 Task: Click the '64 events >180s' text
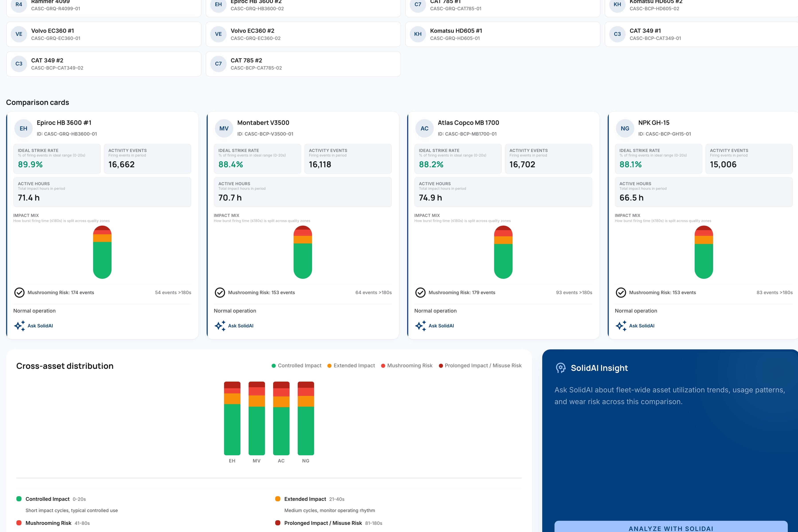click(374, 292)
